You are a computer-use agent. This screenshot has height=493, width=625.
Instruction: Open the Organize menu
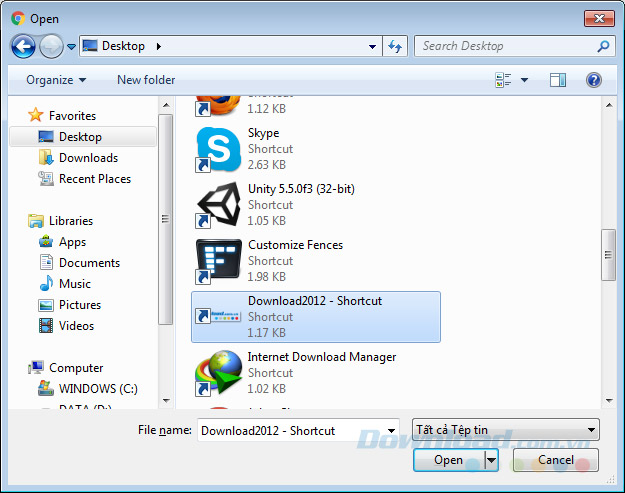56,80
